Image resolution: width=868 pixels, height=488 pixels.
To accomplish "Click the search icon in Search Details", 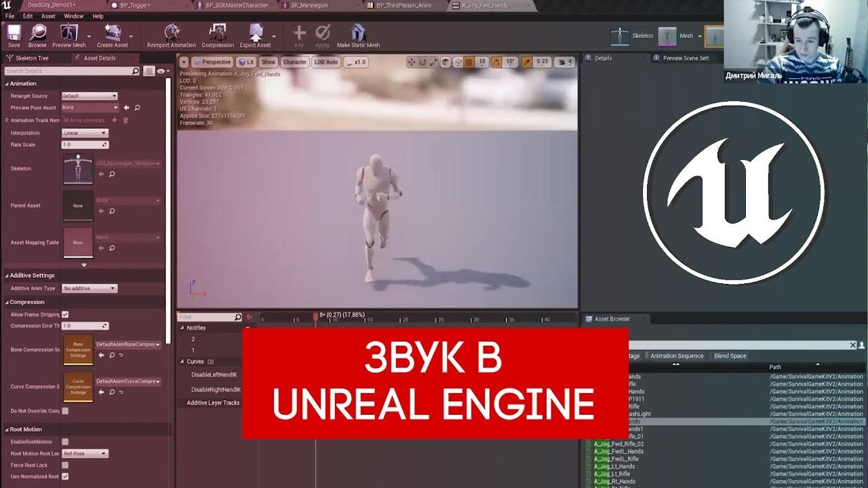I will [x=136, y=70].
